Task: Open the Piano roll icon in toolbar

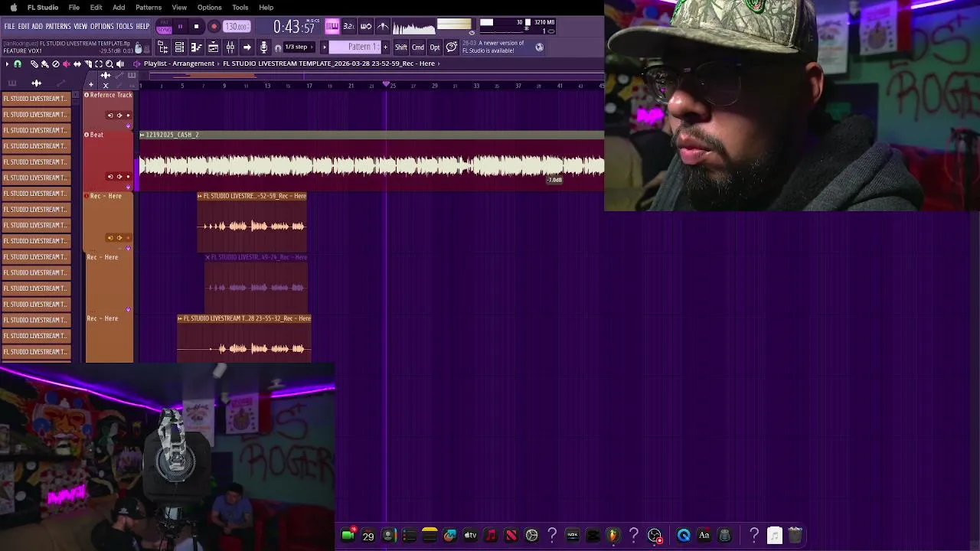Action: click(x=197, y=47)
